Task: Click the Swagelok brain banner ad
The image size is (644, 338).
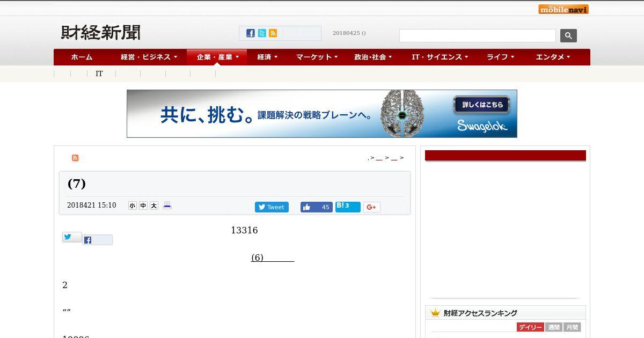Action: point(322,114)
